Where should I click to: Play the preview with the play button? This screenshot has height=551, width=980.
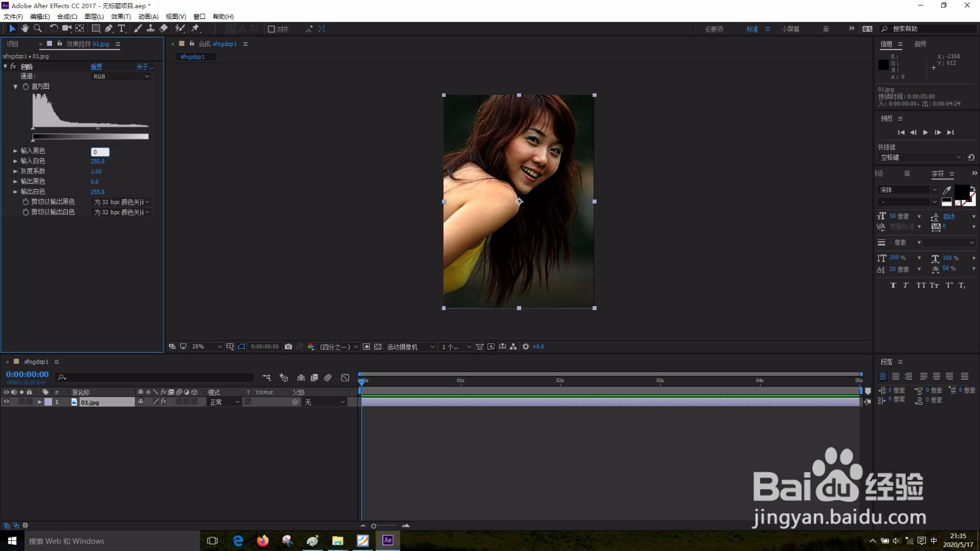(x=925, y=132)
